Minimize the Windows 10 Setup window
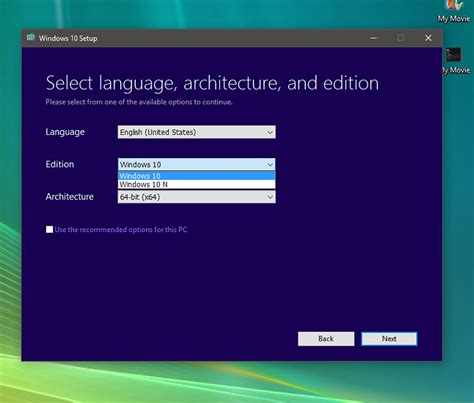Screen dimensions: 474x403 tap(374, 38)
